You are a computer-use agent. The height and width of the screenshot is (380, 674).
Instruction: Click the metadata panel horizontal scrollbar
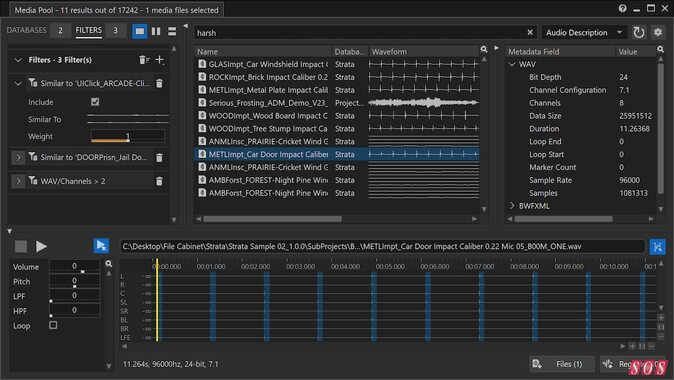tap(564, 219)
